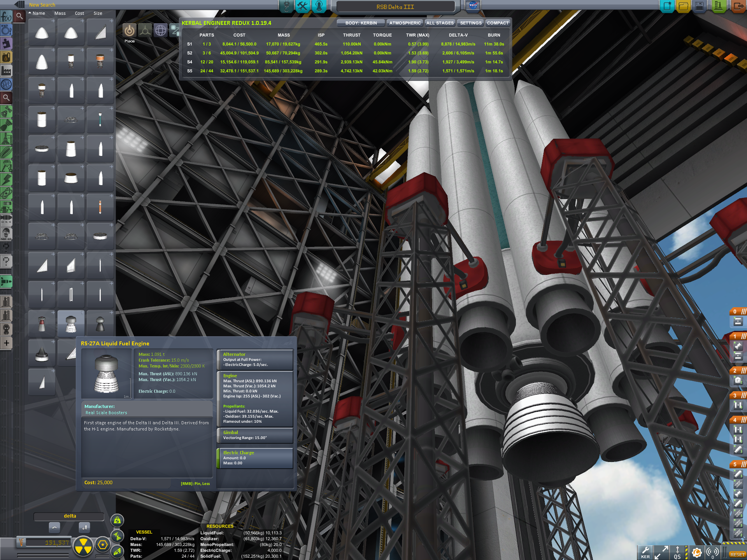The image size is (747, 560).
Task: Click the add-part button beside undo
Action: coord(84,528)
